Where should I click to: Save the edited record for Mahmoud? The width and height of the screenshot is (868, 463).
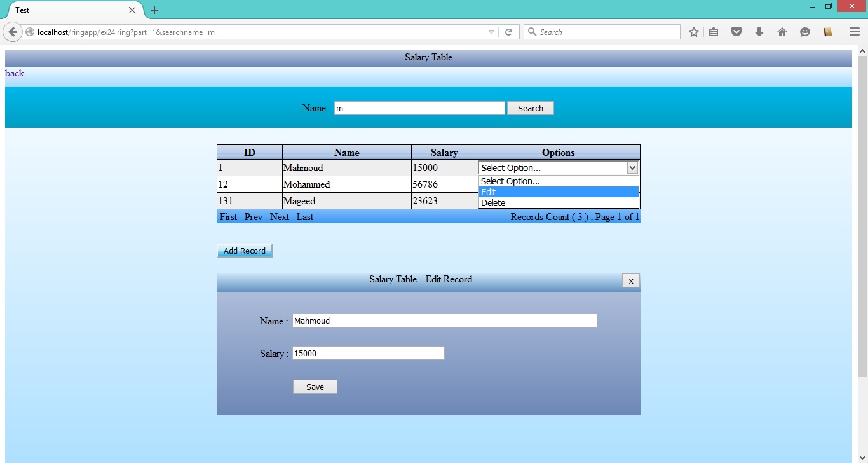pos(315,386)
